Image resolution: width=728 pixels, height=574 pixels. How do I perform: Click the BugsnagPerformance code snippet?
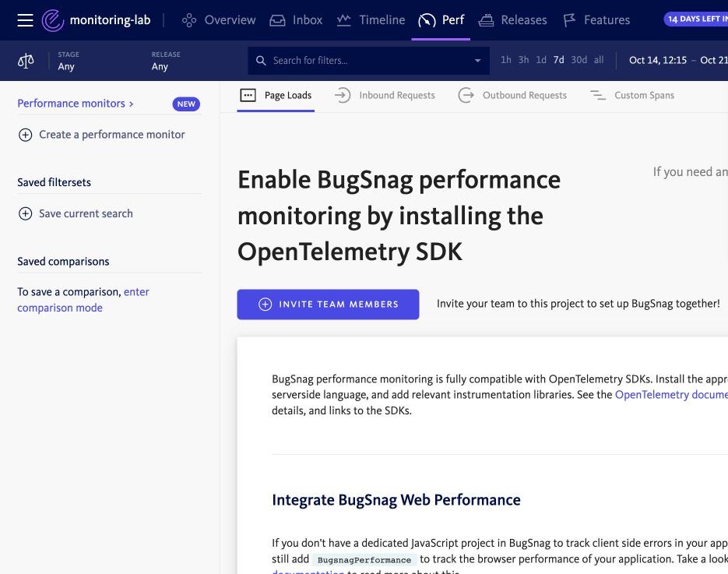pos(364,560)
